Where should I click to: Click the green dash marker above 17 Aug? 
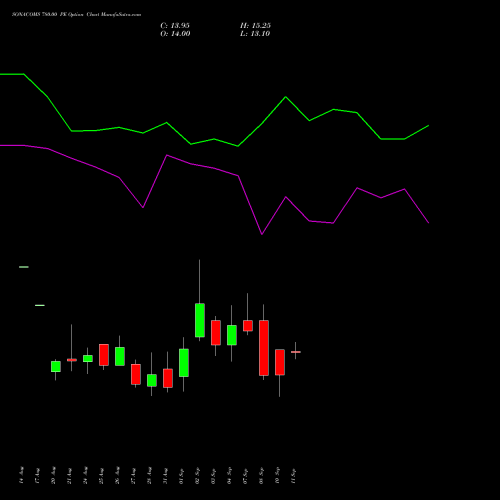(x=40, y=305)
